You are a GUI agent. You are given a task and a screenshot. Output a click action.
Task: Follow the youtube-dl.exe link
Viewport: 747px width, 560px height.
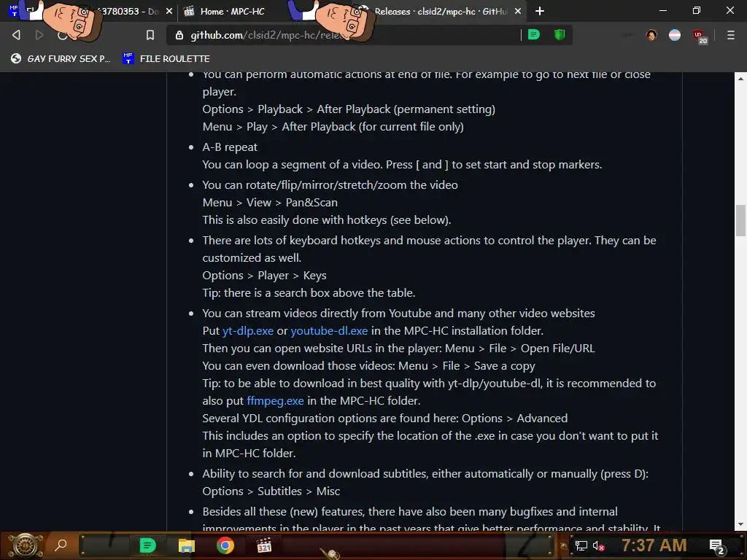[x=329, y=330]
